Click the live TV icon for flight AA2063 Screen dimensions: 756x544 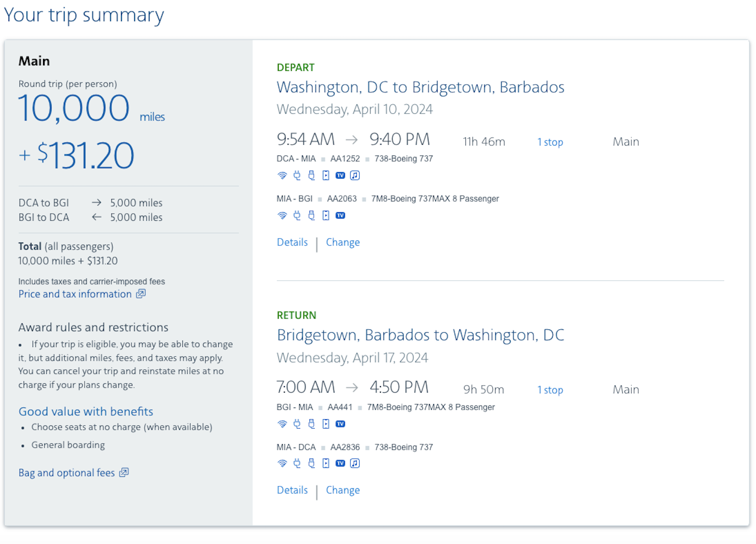(340, 216)
